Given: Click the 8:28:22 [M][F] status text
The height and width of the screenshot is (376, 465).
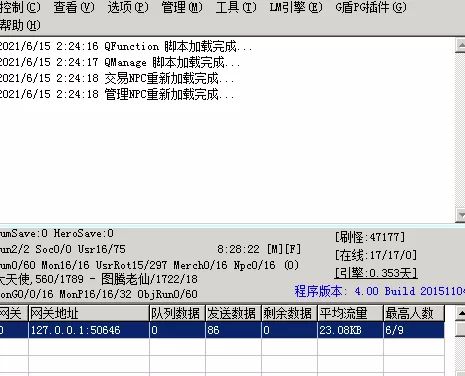Looking at the screenshot, I should [259, 249].
